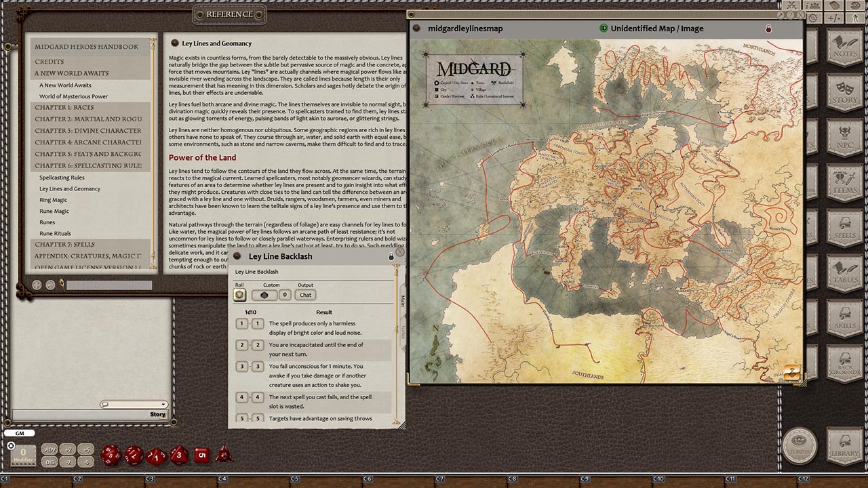Cycle the Output setting away from Chat
Image resolution: width=868 pixels, height=488 pixels.
point(305,295)
